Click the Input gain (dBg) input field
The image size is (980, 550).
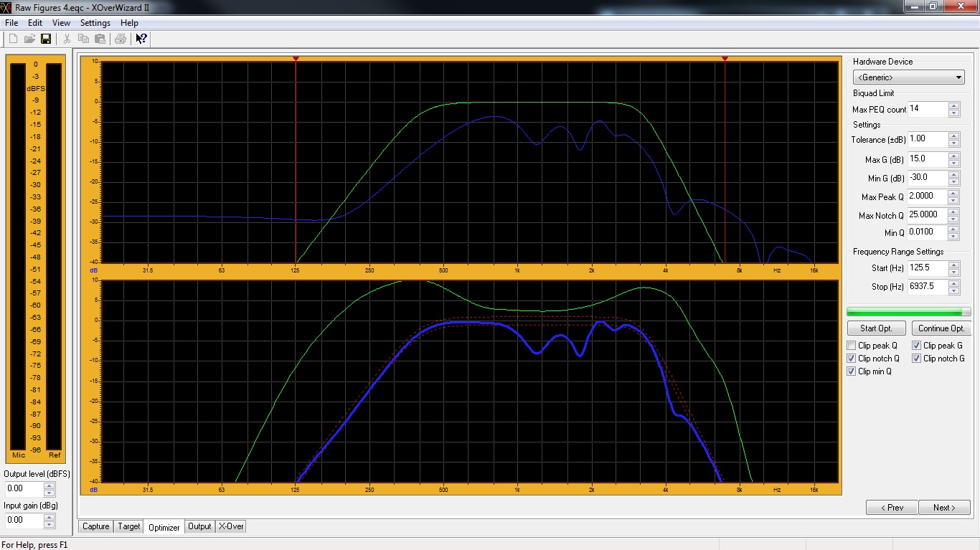pos(24,520)
